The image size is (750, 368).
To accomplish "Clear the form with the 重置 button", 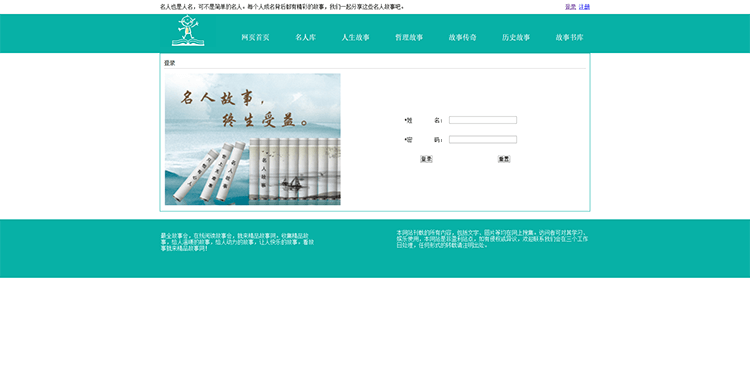I will pyautogui.click(x=504, y=159).
